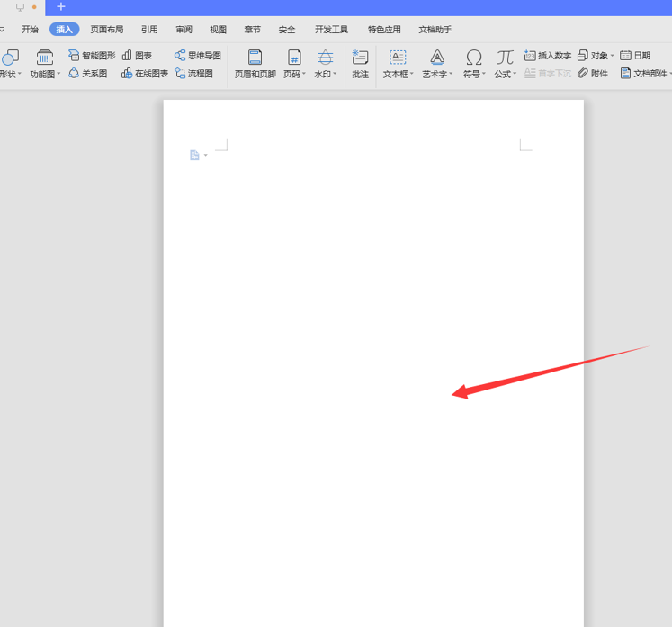Click the 功能图 function chart icon
The height and width of the screenshot is (627, 672).
[45, 58]
